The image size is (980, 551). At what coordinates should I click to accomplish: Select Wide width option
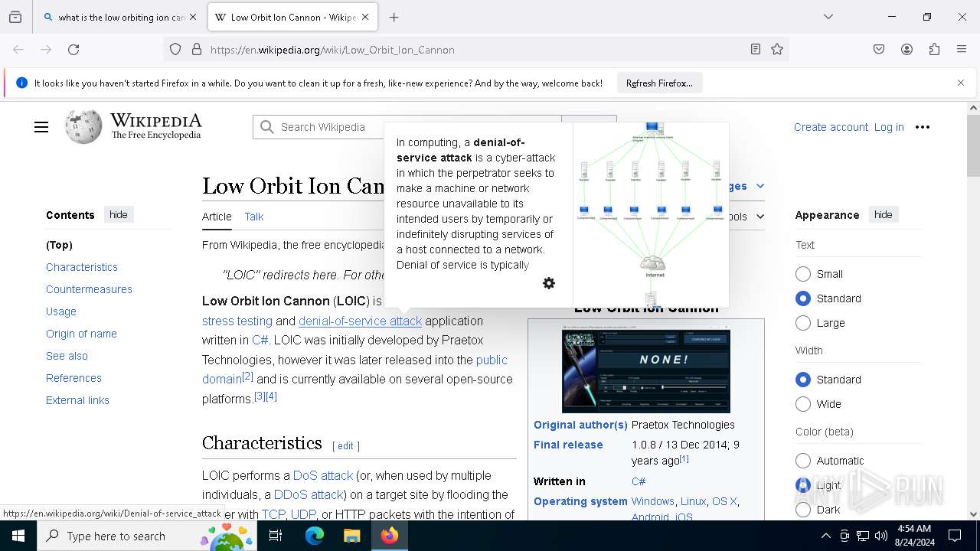coord(803,404)
